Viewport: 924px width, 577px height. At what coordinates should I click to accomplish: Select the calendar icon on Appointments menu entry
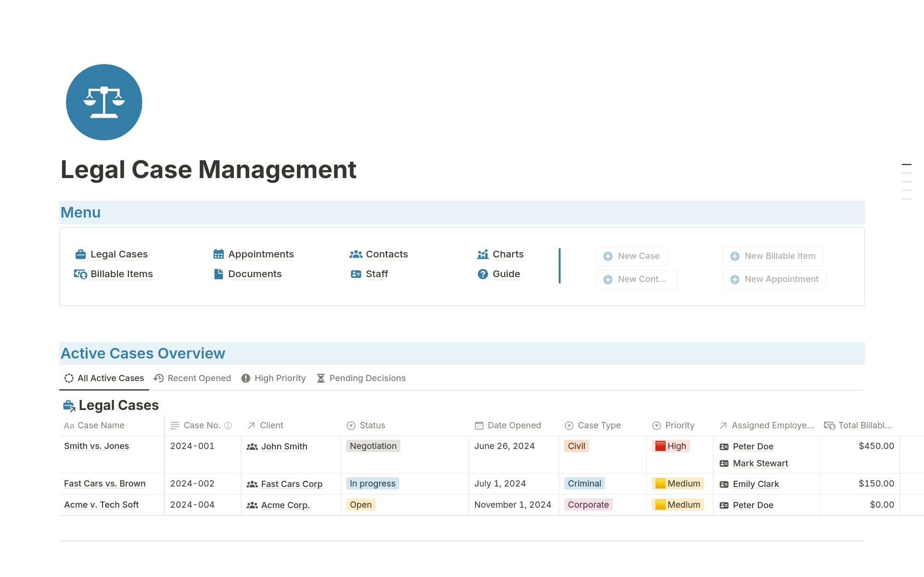(219, 254)
